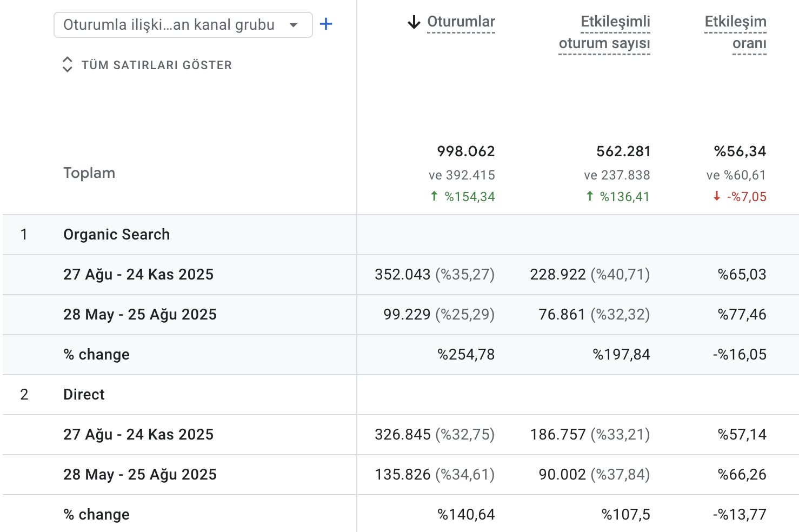This screenshot has width=799, height=532.
Task: Select the Organic Search row
Action: click(116, 235)
